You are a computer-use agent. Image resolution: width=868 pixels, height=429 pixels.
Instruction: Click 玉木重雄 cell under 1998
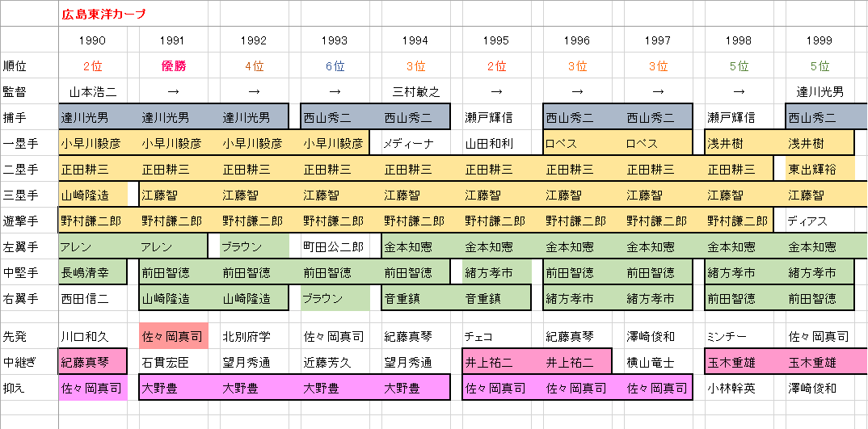739,363
